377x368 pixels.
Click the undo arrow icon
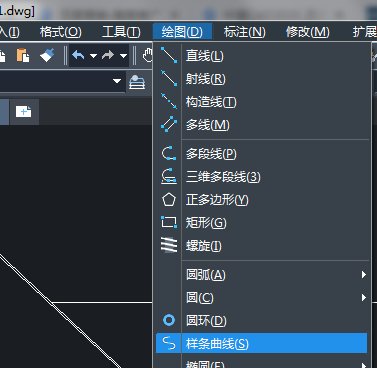point(78,55)
